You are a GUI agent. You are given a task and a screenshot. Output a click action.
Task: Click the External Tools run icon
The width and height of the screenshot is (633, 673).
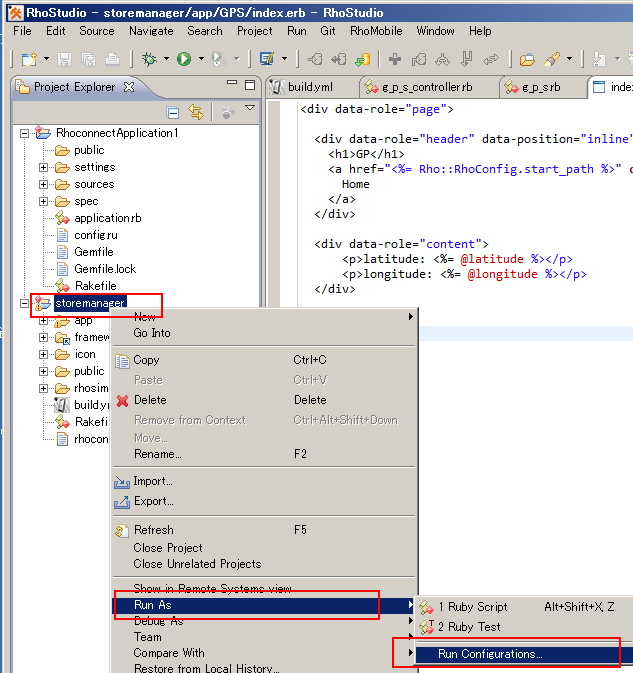219,59
